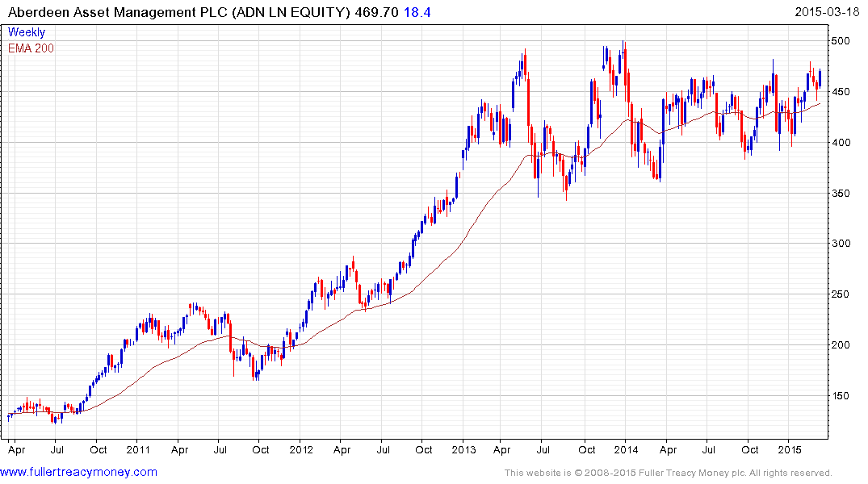Click the 2013 year marker on the time axis
Viewport: 868px width, 484px height.
(463, 449)
